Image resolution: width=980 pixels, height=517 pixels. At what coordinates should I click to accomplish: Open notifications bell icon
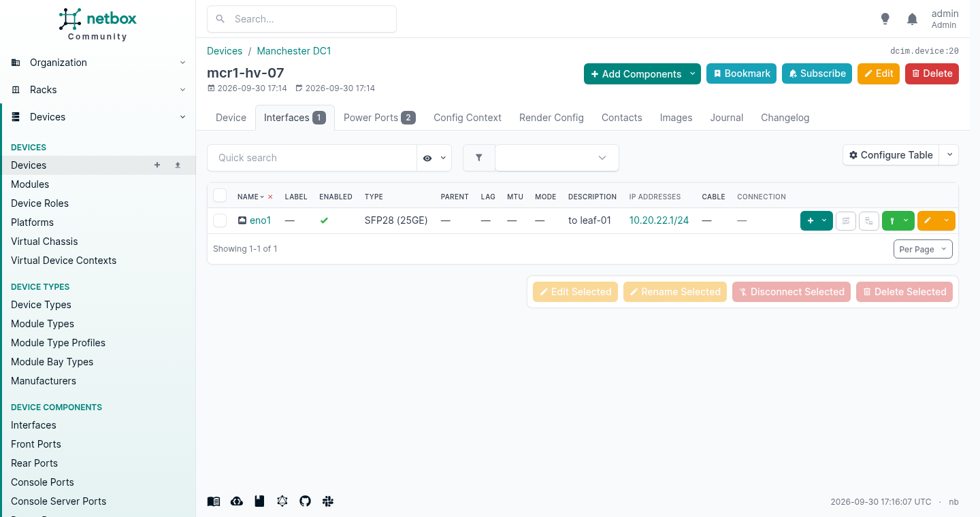click(x=913, y=19)
